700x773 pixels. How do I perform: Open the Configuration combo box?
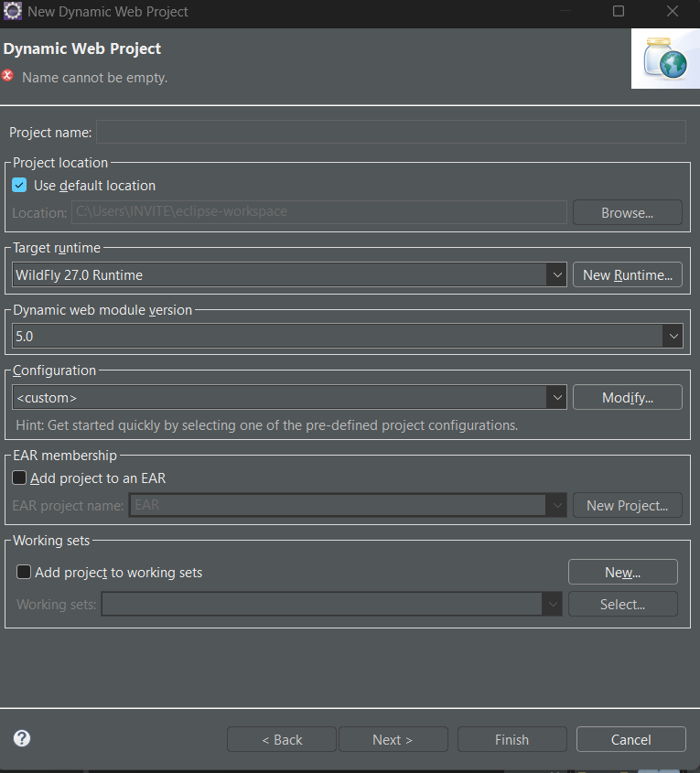tap(557, 397)
